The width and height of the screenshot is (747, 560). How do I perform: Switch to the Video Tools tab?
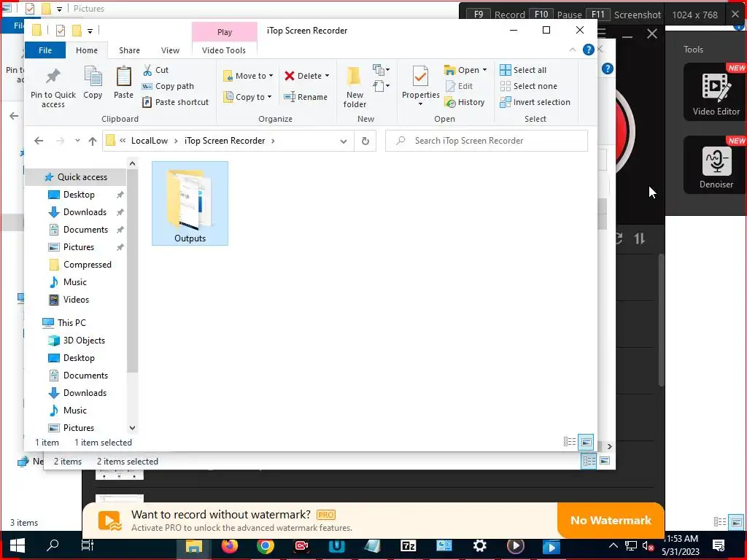(x=224, y=50)
